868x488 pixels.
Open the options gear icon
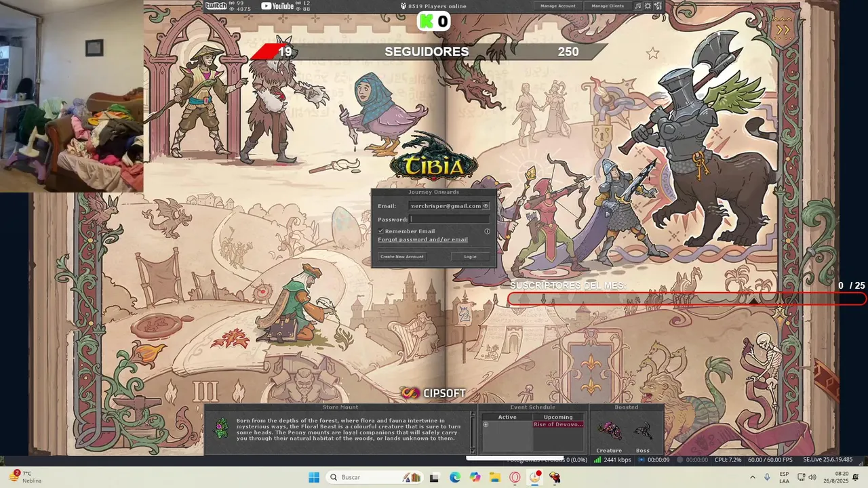pyautogui.click(x=648, y=5)
